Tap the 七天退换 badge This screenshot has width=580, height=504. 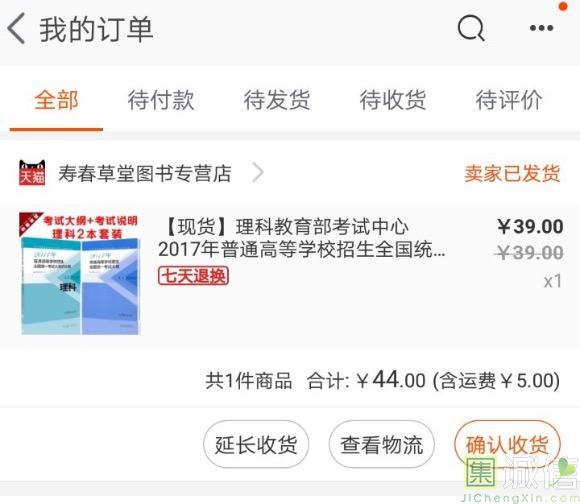(193, 276)
